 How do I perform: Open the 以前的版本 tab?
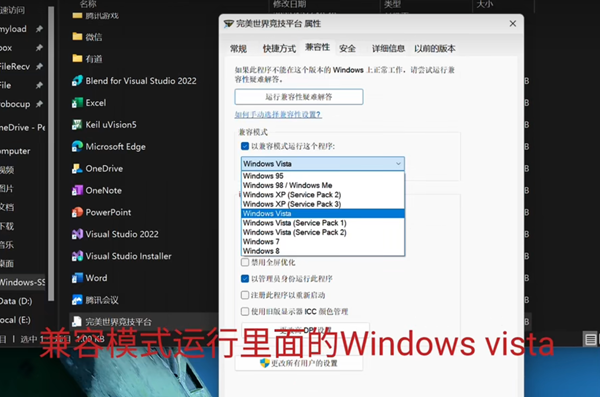click(435, 49)
